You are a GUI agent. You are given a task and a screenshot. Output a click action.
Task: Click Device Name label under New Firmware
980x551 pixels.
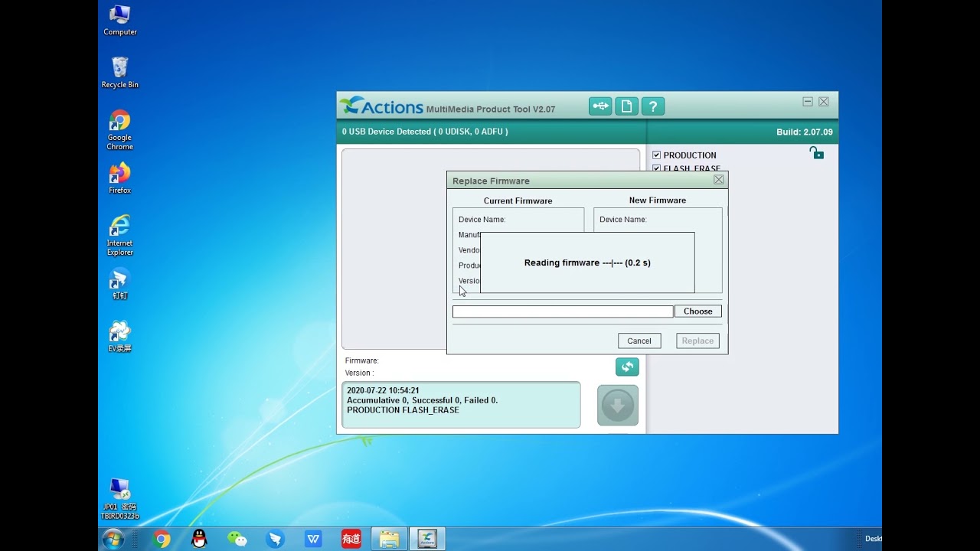pyautogui.click(x=623, y=220)
